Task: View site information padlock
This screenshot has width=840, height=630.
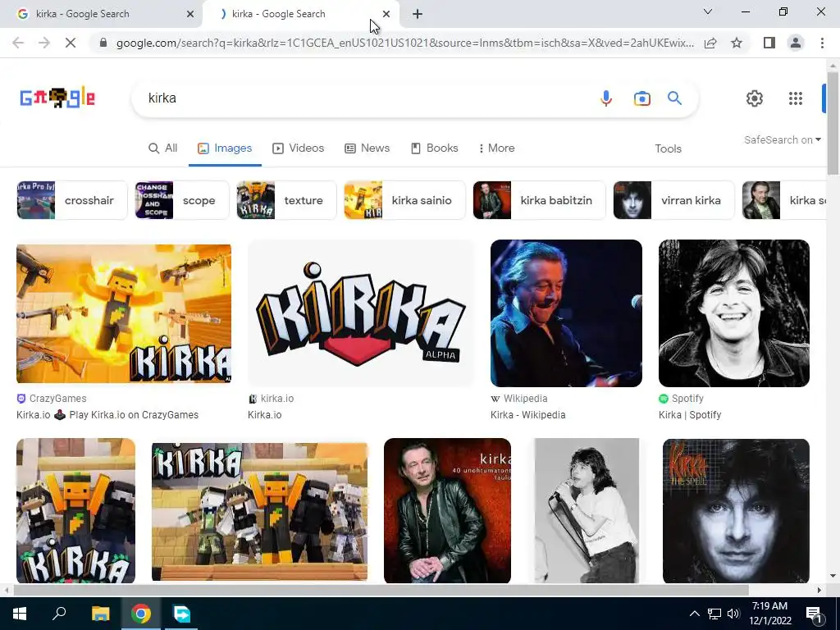Action: [103, 43]
